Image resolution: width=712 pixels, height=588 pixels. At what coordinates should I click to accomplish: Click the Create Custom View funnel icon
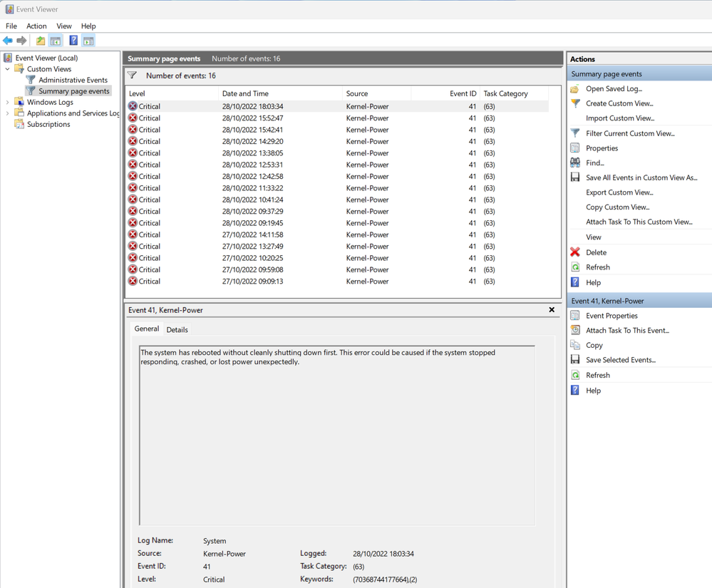click(575, 103)
